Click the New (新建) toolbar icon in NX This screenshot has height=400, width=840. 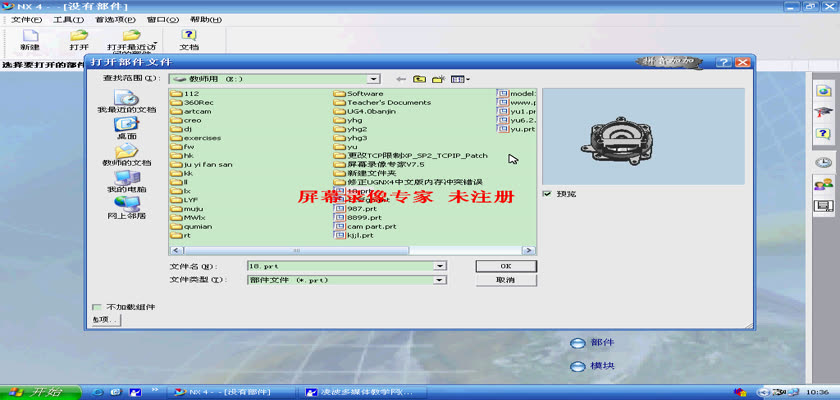[x=31, y=36]
